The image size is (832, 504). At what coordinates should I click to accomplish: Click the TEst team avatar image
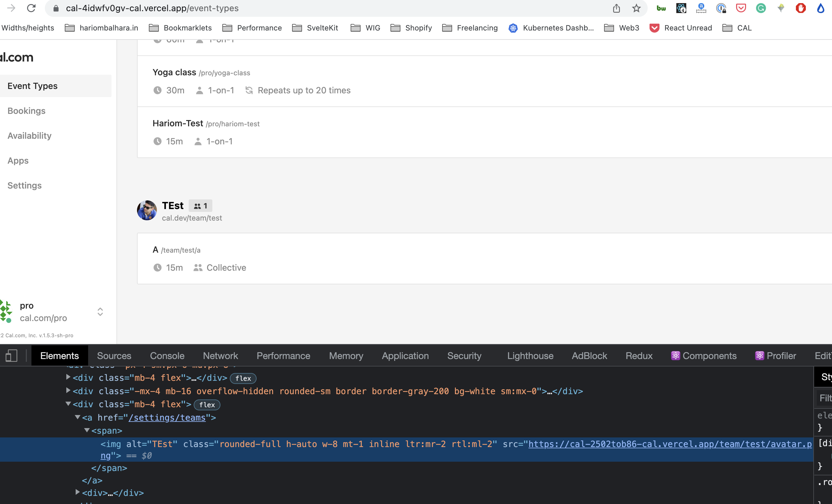[147, 210]
